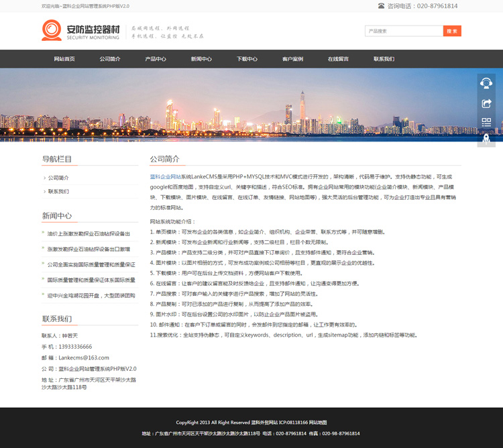Go to 客户案例 in the navigation bar
The width and height of the screenshot is (503, 448).
tap(292, 59)
